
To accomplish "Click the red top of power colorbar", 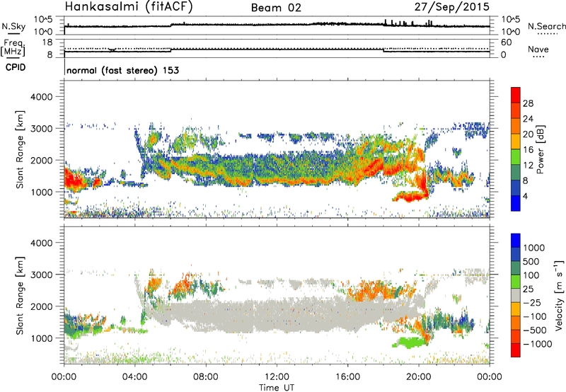I will pos(516,95).
